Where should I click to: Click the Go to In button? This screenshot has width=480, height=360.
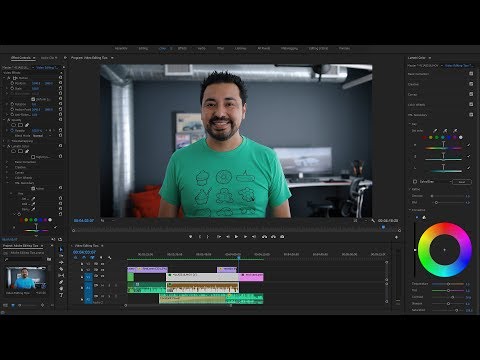point(219,237)
